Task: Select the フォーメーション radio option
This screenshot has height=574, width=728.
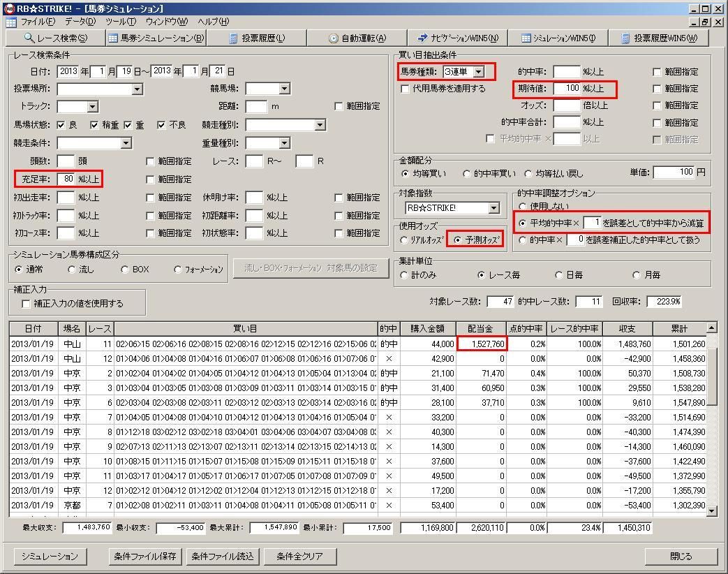Action: (x=177, y=270)
